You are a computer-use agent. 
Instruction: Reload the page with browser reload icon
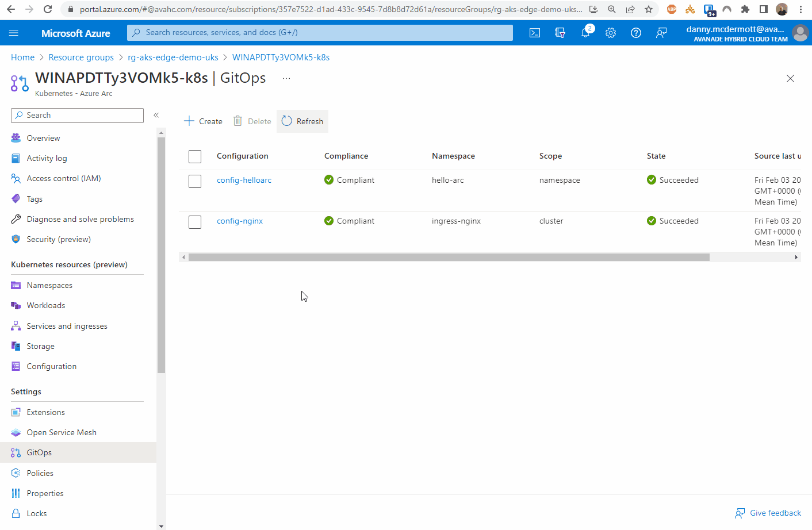click(48, 9)
